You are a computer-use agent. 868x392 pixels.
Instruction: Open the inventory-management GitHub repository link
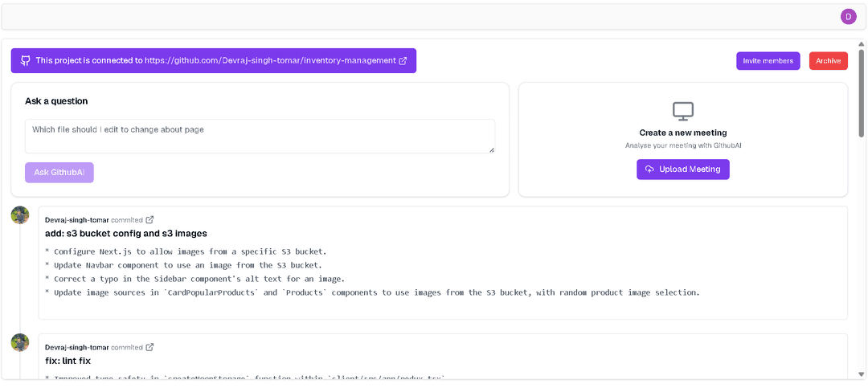(270, 60)
